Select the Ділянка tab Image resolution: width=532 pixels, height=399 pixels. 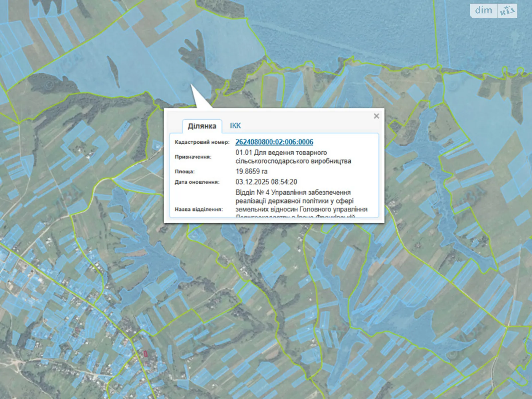[202, 126]
